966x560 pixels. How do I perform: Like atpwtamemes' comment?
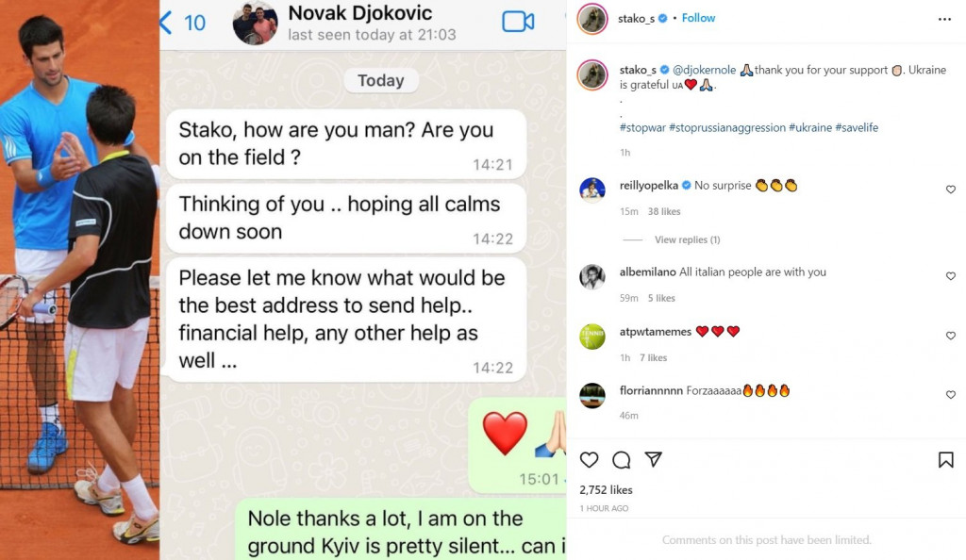(x=951, y=336)
